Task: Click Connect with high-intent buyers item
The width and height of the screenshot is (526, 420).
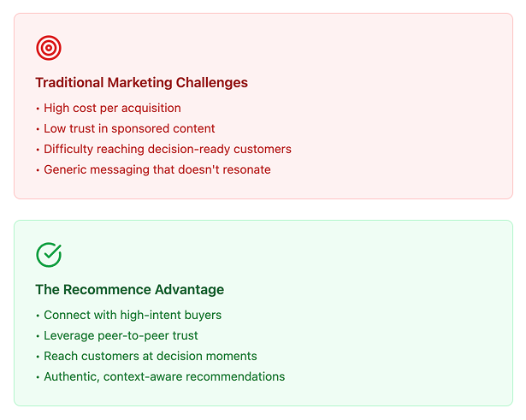Action: click(133, 315)
